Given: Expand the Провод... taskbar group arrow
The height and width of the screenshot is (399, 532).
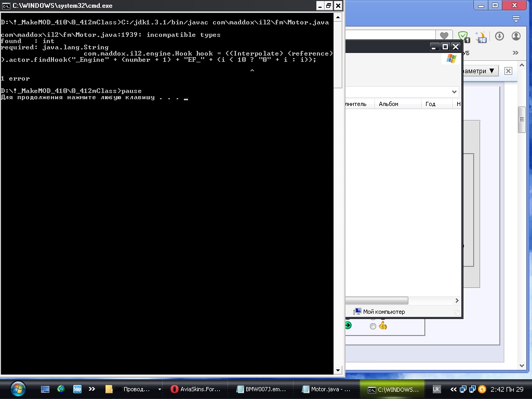Looking at the screenshot, I should pos(159,389).
